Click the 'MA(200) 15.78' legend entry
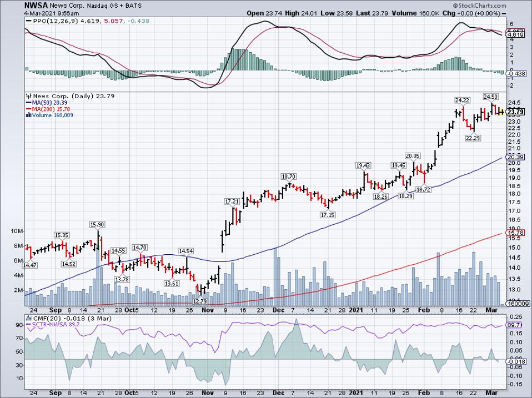The image size is (532, 398). point(51,109)
